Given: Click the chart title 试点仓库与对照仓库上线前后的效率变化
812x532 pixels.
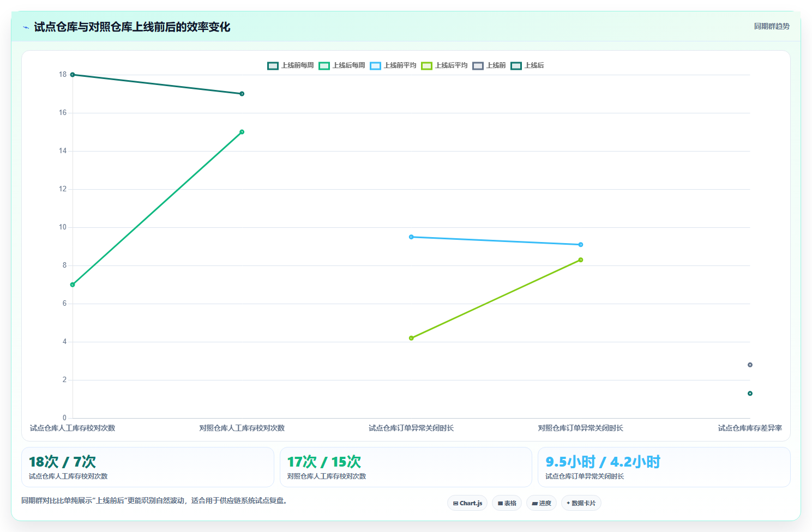Looking at the screenshot, I should pos(132,27).
